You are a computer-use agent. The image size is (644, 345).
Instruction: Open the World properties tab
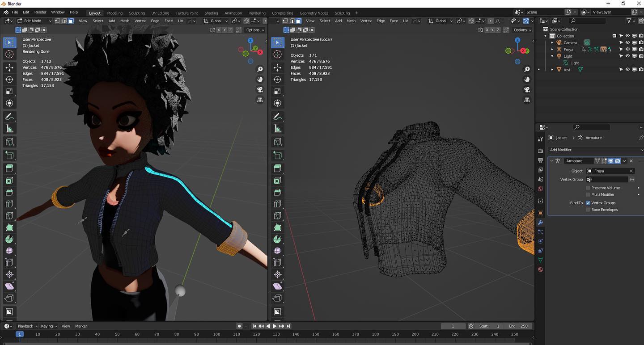tap(540, 189)
